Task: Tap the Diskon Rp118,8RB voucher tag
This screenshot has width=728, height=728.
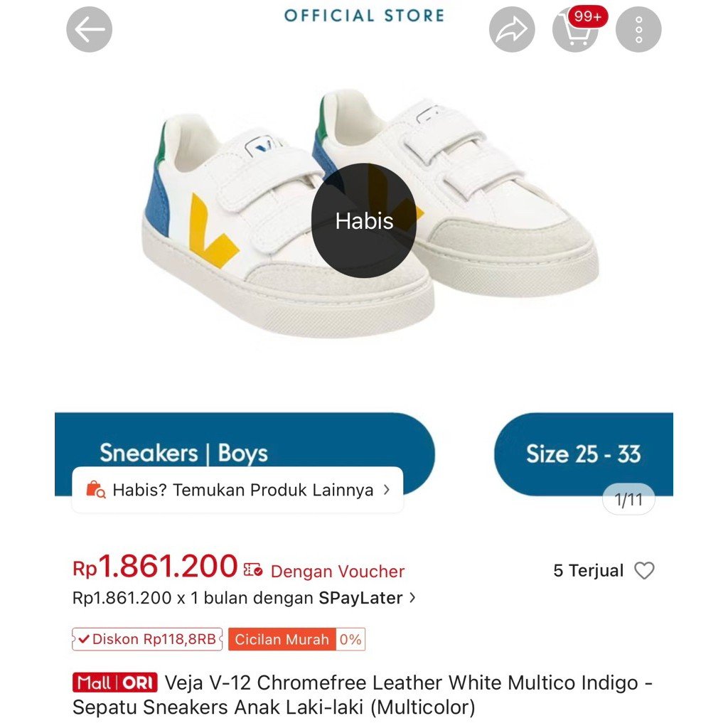Action: (147, 639)
